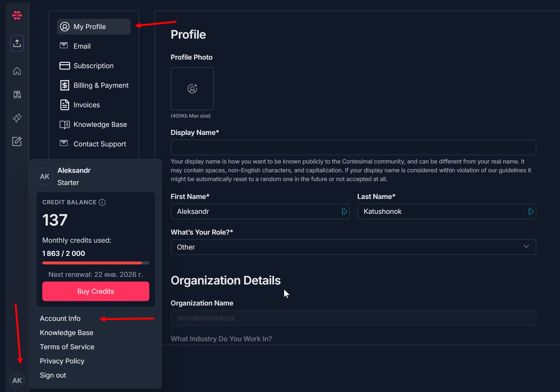Open Invoices section

pos(86,105)
